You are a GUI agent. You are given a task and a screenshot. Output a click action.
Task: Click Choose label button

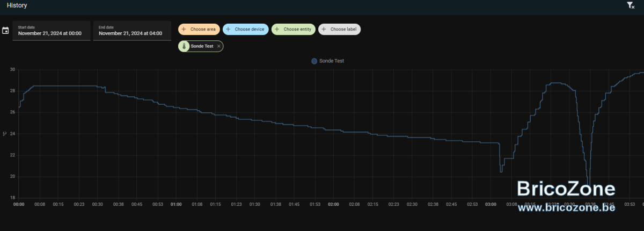coord(340,29)
